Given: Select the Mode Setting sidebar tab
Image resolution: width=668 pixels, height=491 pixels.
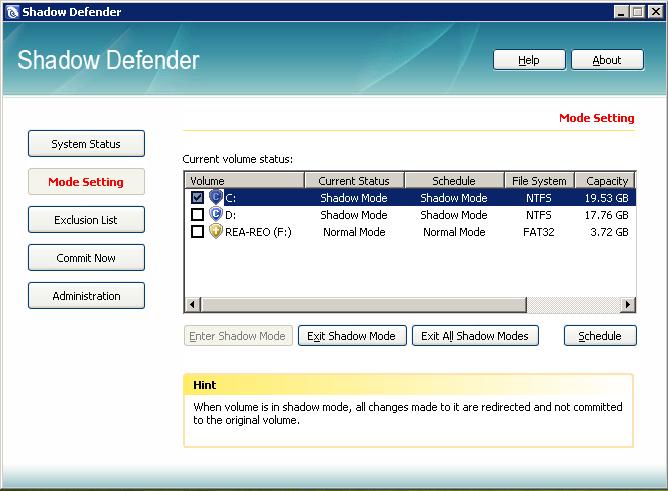Looking at the screenshot, I should tap(86, 182).
